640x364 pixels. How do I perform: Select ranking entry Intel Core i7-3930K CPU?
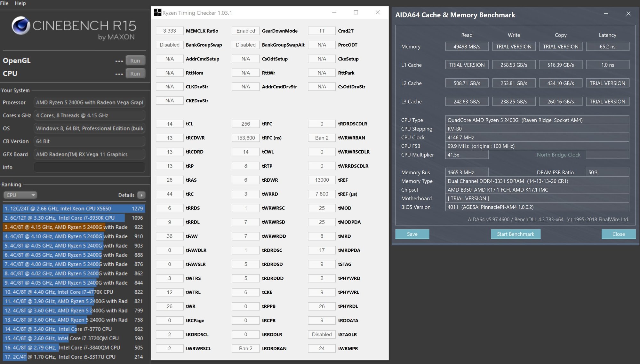74,218
